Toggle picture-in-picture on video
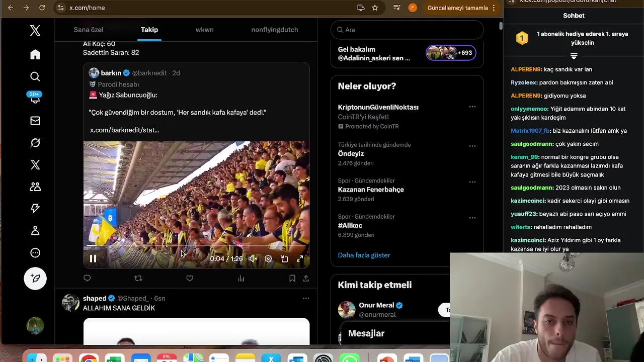Screen dimensions: 644x362 pos(284,258)
